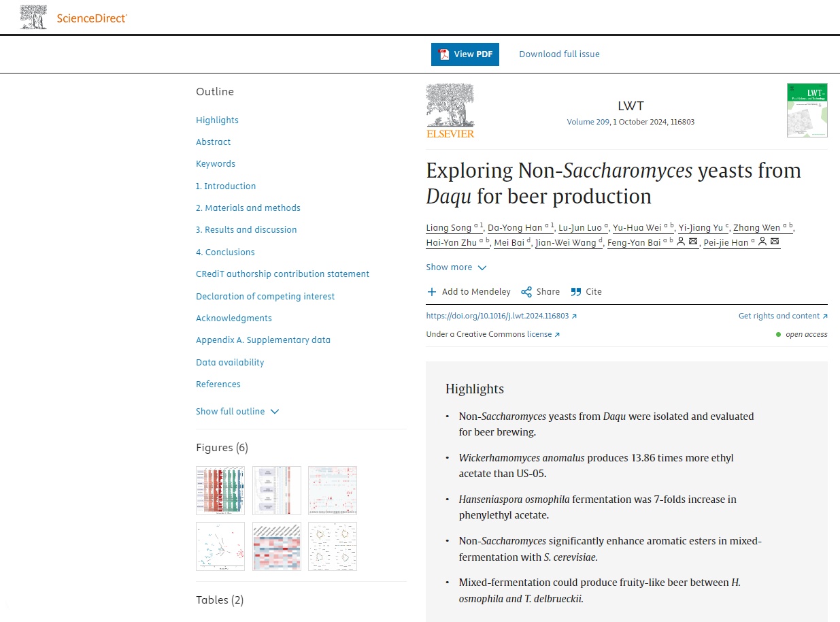Click the envelope icon next to Pei-jie Han
840x622 pixels.
[775, 242]
